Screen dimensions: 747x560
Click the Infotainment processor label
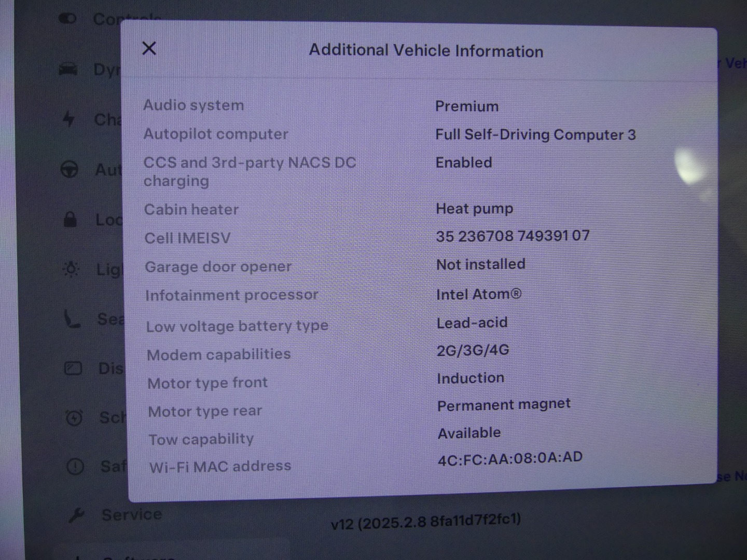click(231, 295)
